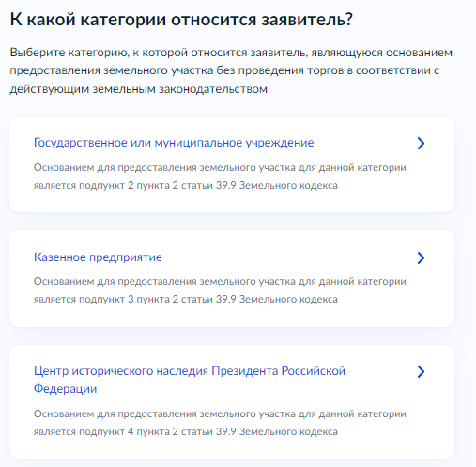Image resolution: width=476 pixels, height=467 pixels.
Task: Click the word предприятие in the second card title
Action: point(126,257)
